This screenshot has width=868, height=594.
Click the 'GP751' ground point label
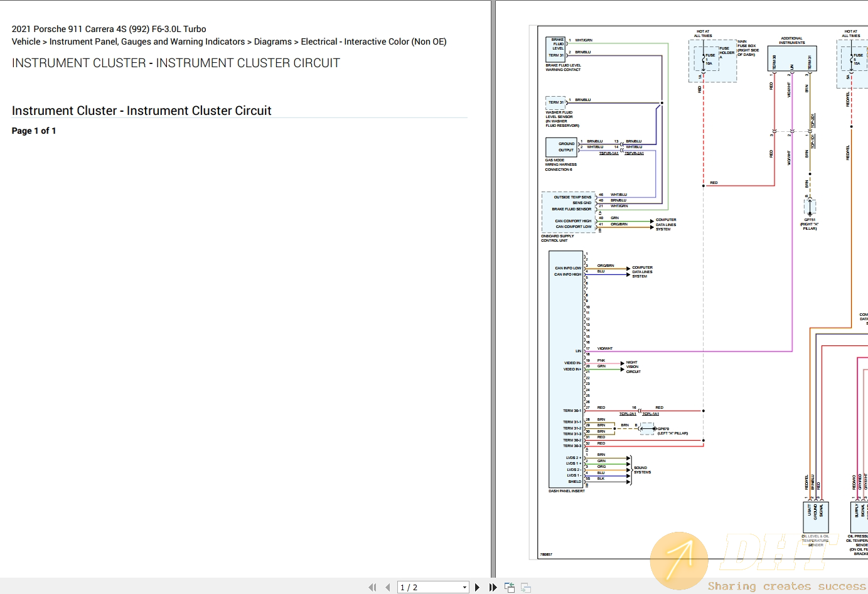[x=810, y=220]
